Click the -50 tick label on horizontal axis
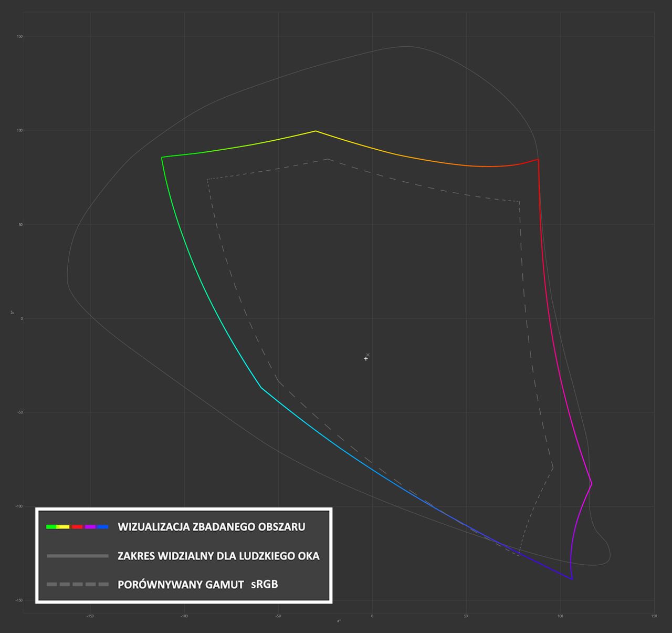Image resolution: width=672 pixels, height=633 pixels. pyautogui.click(x=278, y=616)
